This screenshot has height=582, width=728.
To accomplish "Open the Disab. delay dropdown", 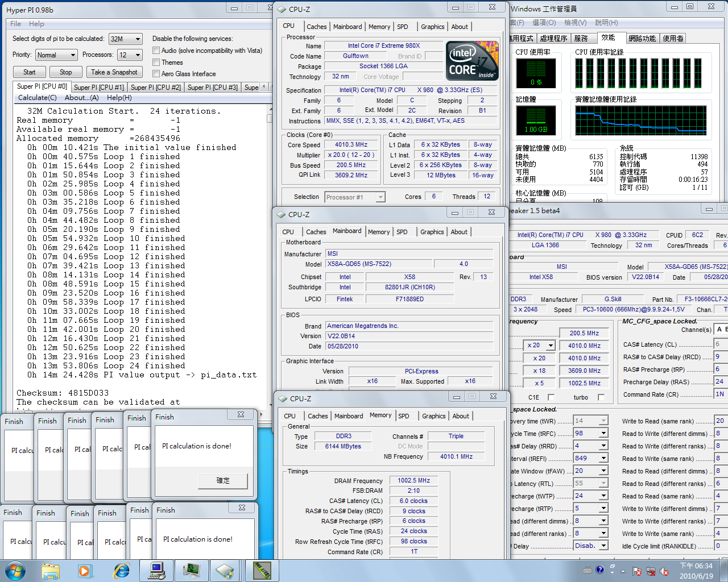I will (x=603, y=546).
